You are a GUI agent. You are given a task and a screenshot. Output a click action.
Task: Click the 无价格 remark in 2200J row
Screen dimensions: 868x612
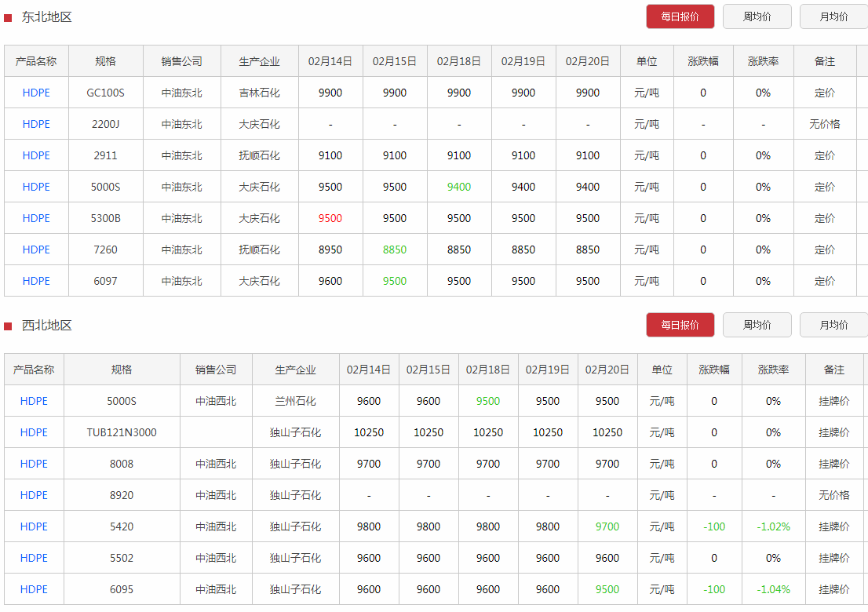coord(824,124)
